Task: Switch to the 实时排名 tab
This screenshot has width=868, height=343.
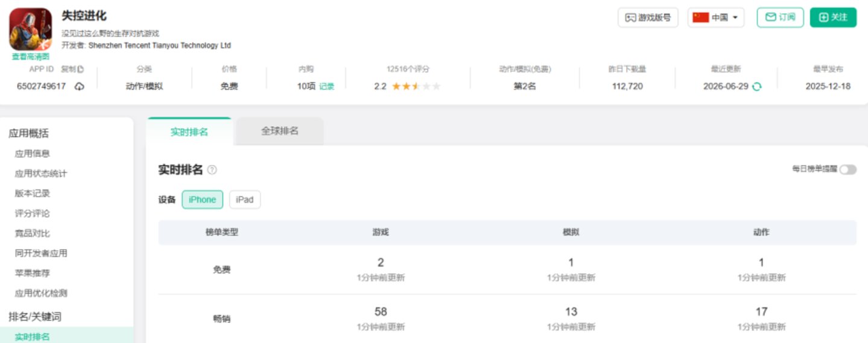Action: pyautogui.click(x=189, y=131)
